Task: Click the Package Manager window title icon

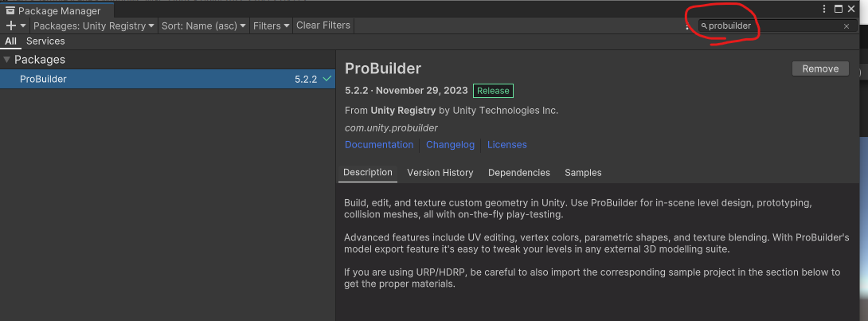Action: pyautogui.click(x=10, y=11)
